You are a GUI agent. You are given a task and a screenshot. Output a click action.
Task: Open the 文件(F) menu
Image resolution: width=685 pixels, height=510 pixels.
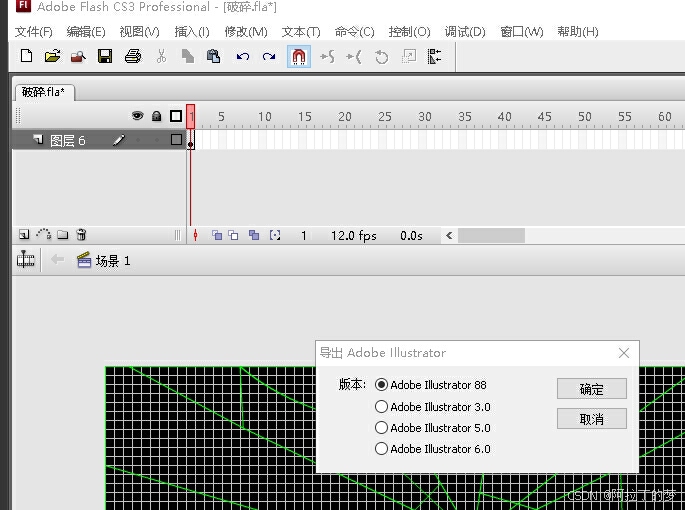[x=34, y=32]
